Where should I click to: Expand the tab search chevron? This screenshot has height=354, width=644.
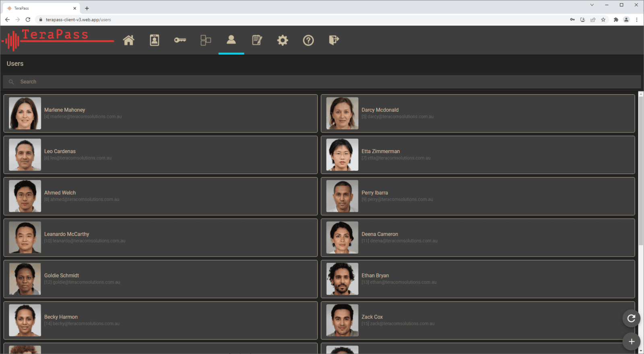coord(592,5)
